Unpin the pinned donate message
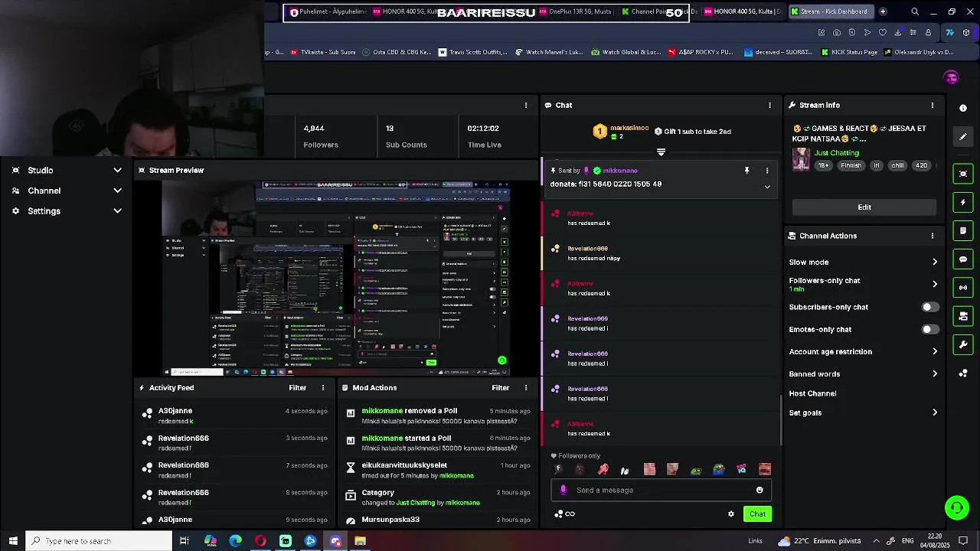This screenshot has height=551, width=980. [x=746, y=171]
